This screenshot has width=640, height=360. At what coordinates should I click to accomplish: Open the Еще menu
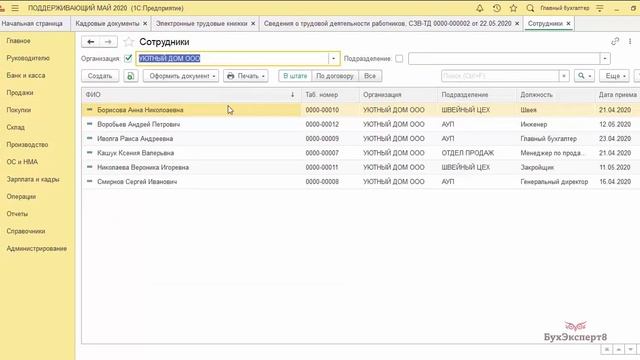click(614, 76)
